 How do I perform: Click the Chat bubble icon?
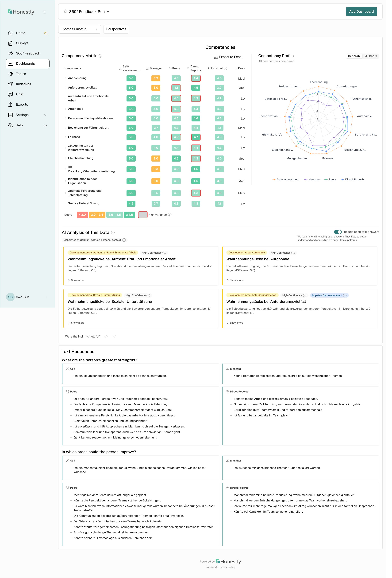[x=10, y=94]
